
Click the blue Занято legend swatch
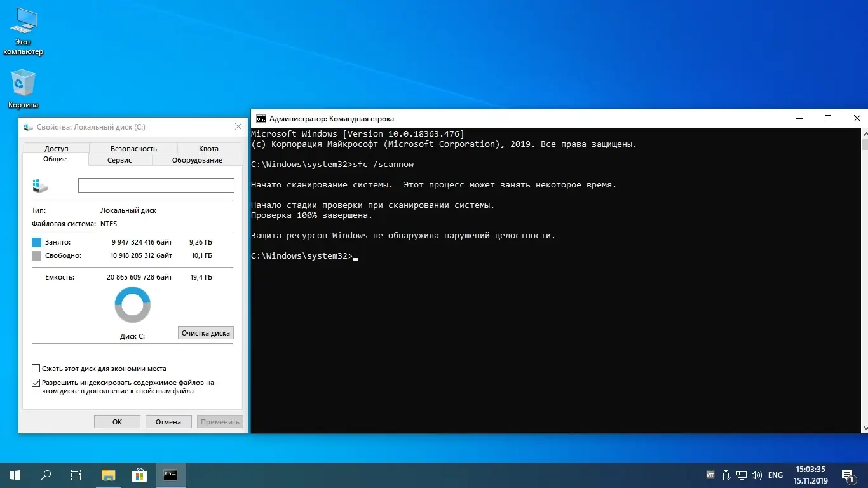coord(36,242)
